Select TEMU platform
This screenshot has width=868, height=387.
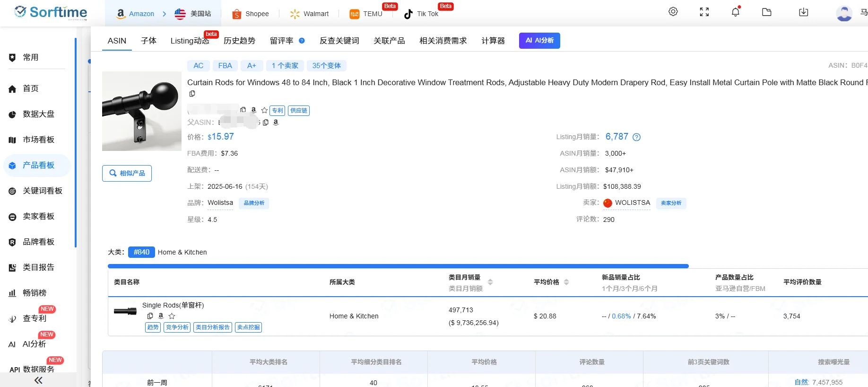tap(366, 14)
